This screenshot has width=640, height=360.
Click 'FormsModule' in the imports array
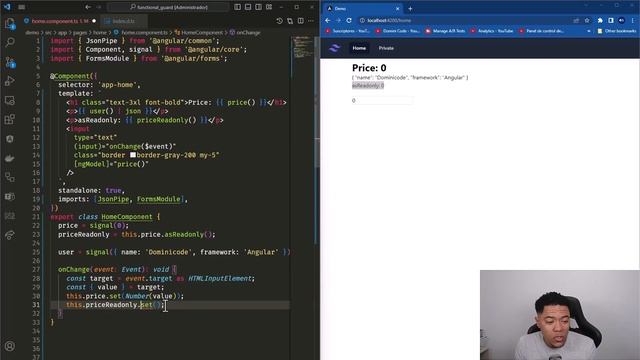tap(158, 199)
